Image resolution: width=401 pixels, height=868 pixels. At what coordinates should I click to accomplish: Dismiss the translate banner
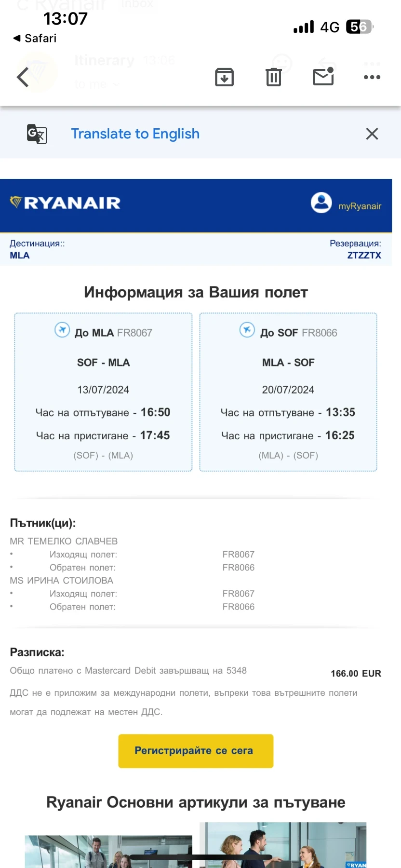point(372,134)
